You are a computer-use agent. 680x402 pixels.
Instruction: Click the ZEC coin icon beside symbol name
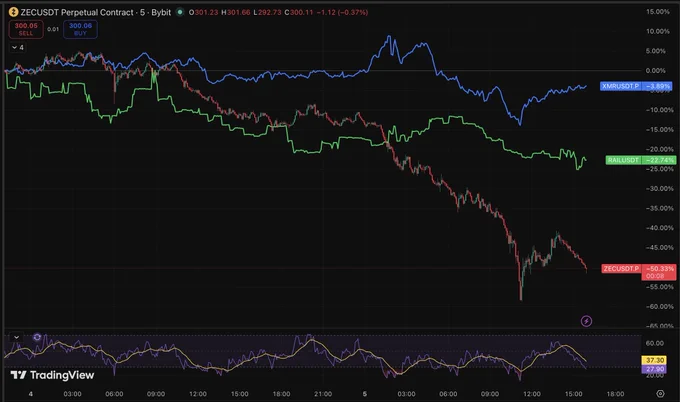13,12
